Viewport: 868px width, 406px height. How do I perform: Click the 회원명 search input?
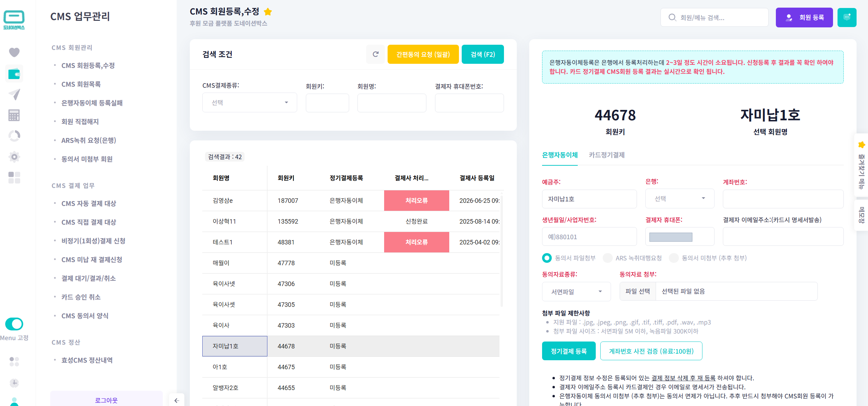pos(392,103)
